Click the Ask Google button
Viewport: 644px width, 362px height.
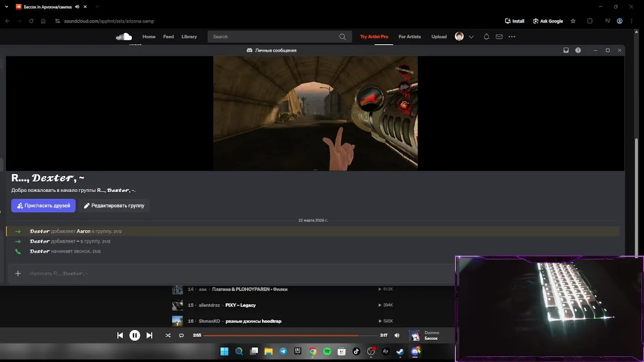pyautogui.click(x=548, y=21)
